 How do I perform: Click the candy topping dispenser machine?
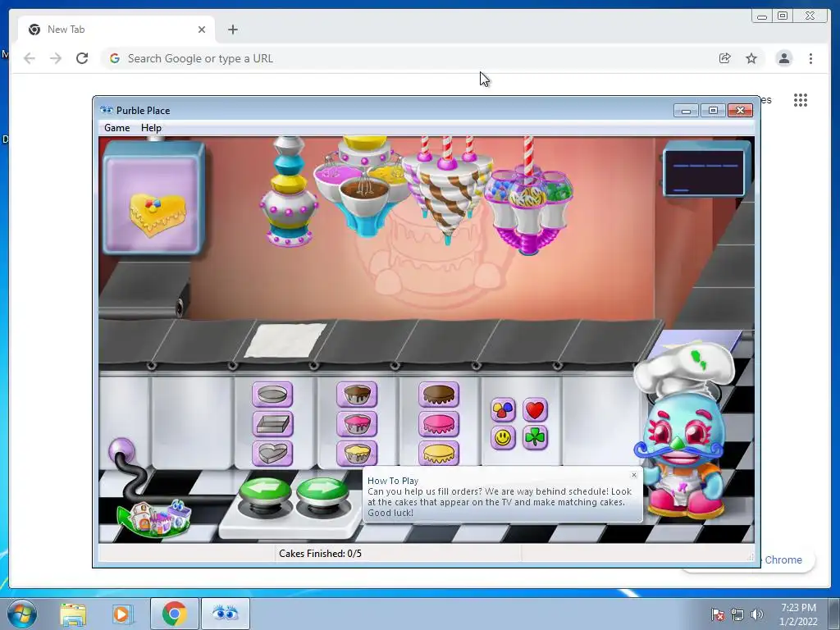529,197
